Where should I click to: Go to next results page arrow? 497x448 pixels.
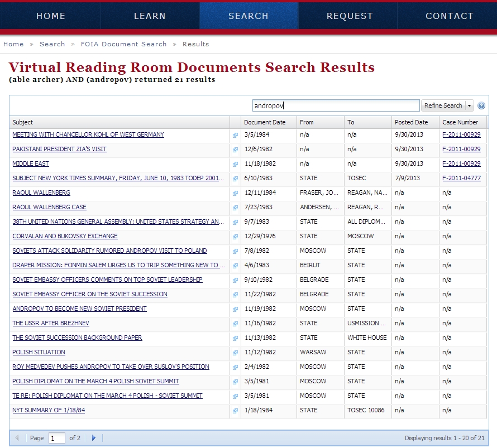tap(94, 438)
